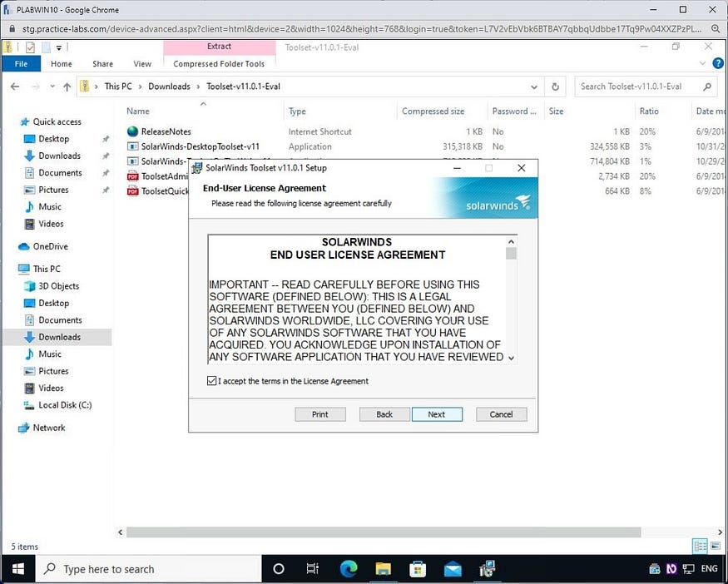The height and width of the screenshot is (584, 728).
Task: Open Task View on taskbar
Action: click(313, 569)
